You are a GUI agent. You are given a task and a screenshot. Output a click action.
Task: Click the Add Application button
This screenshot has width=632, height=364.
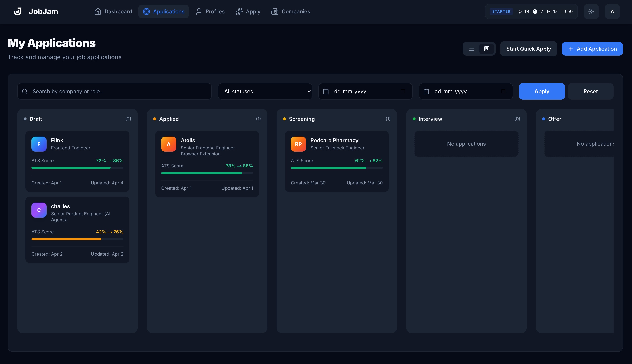coord(592,49)
